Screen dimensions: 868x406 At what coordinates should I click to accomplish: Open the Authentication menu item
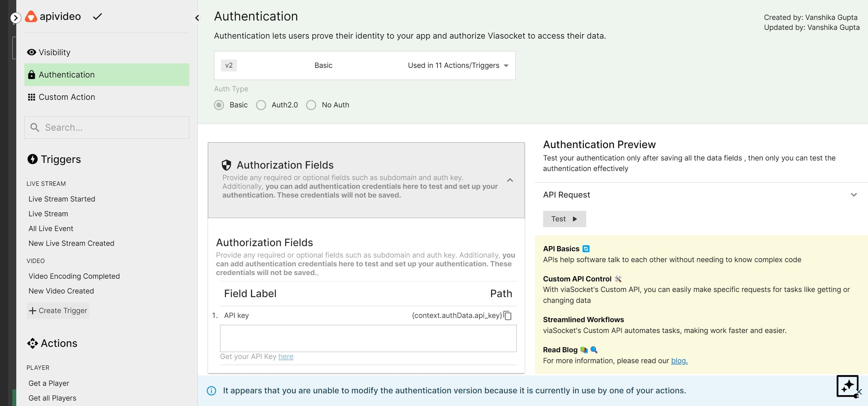[x=107, y=75]
